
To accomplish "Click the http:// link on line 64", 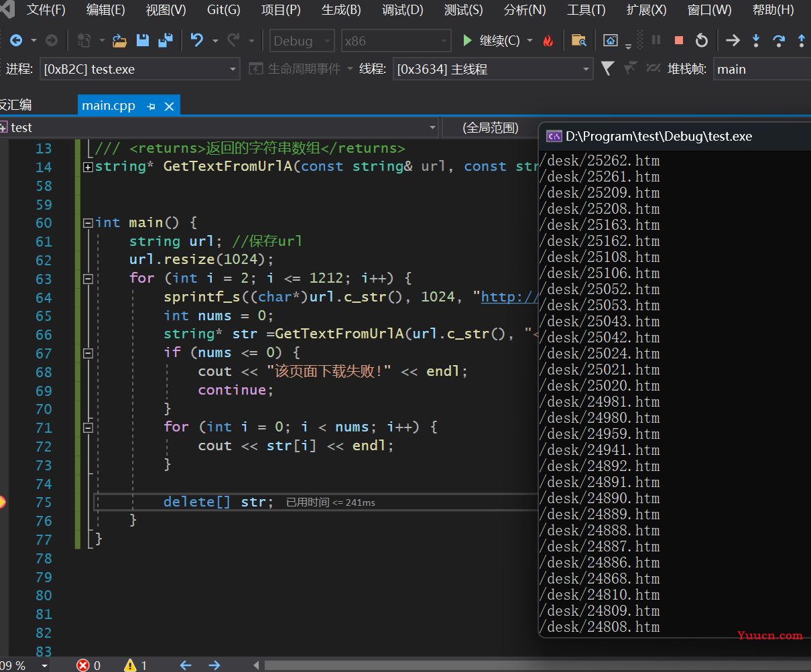I will pyautogui.click(x=509, y=297).
